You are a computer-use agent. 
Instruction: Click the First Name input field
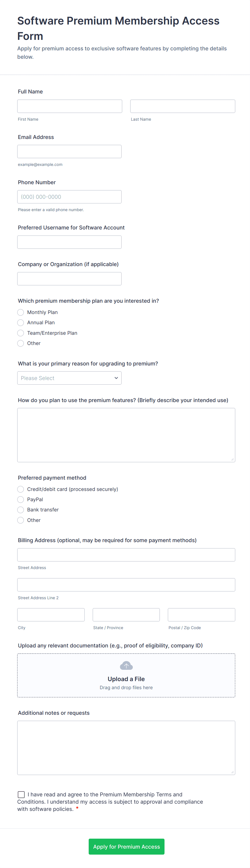tap(69, 106)
